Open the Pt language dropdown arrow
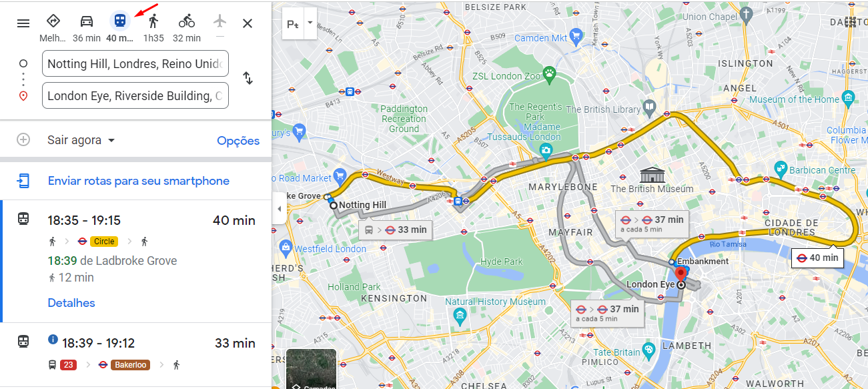The width and height of the screenshot is (868, 389). click(x=310, y=23)
